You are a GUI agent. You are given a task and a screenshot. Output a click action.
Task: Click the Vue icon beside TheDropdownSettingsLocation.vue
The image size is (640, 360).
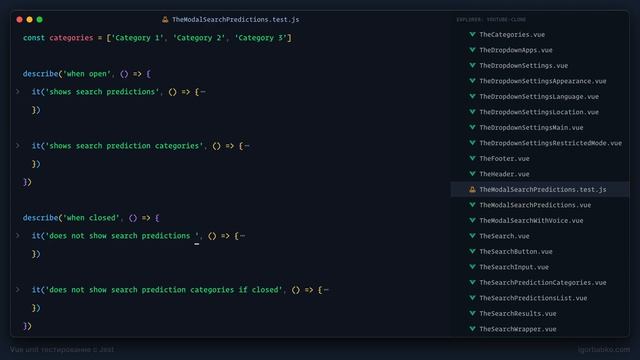click(472, 112)
